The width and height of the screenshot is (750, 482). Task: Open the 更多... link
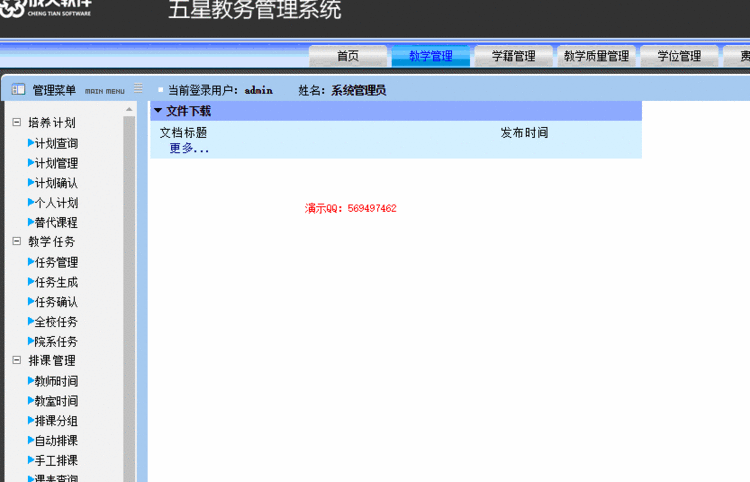coord(189,148)
